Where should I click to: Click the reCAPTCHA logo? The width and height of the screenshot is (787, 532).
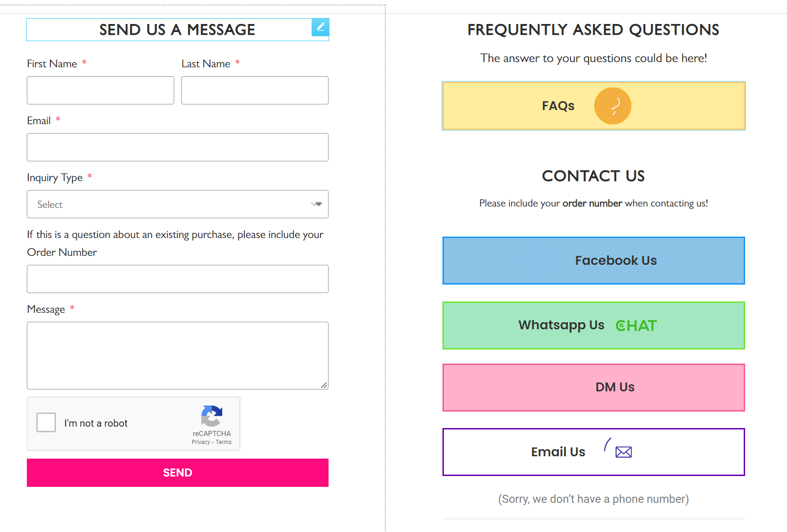[211, 416]
